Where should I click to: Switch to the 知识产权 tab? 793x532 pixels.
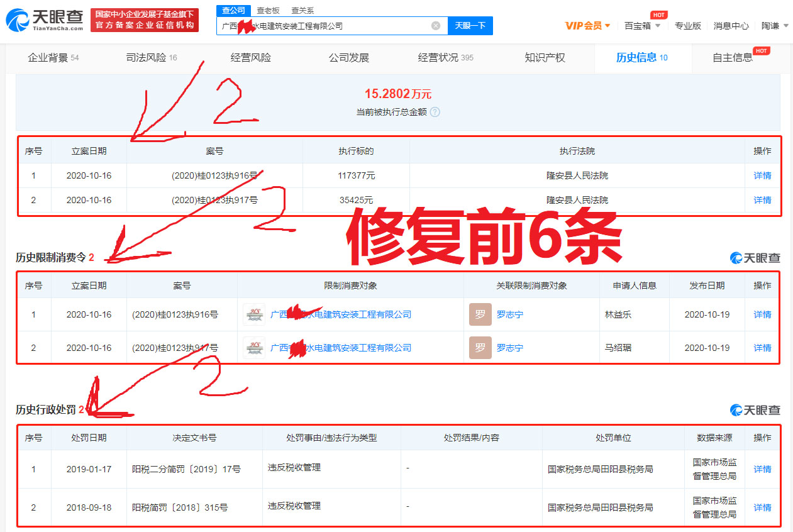click(545, 58)
